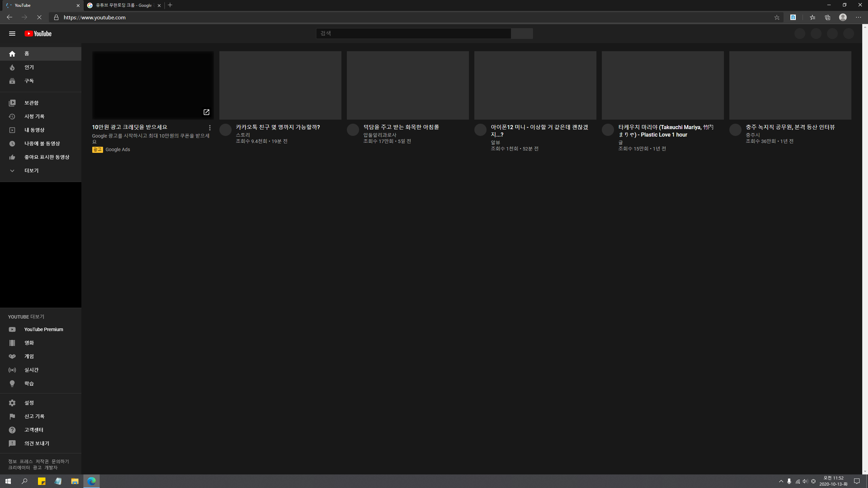The width and height of the screenshot is (868, 488).
Task: Click the 검색 search input field
Action: (x=413, y=33)
